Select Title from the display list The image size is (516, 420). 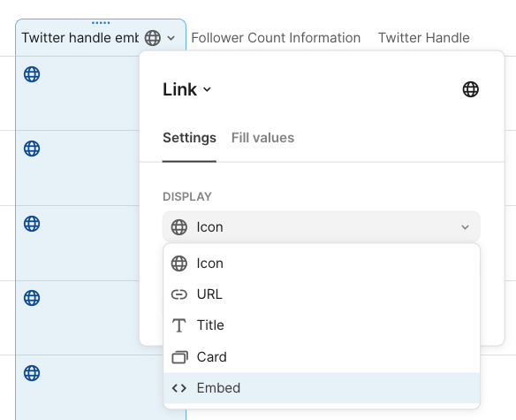pos(322,325)
